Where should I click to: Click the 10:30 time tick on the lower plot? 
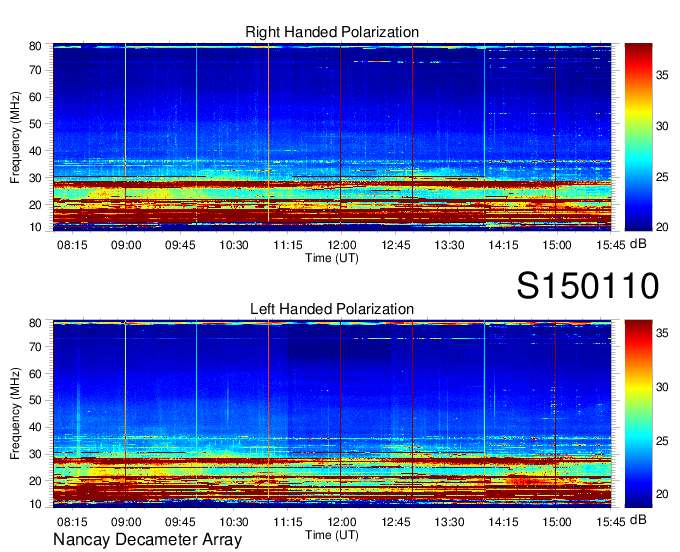(x=234, y=522)
